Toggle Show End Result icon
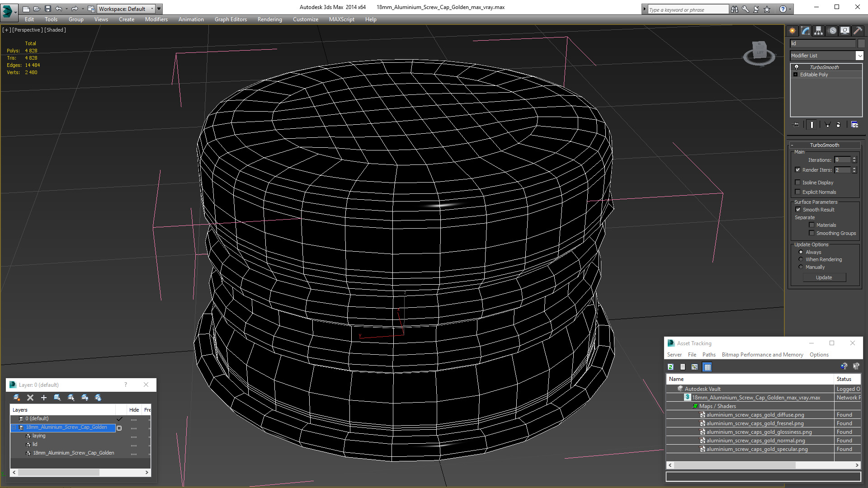Screen dimensions: 868x488 (812, 125)
